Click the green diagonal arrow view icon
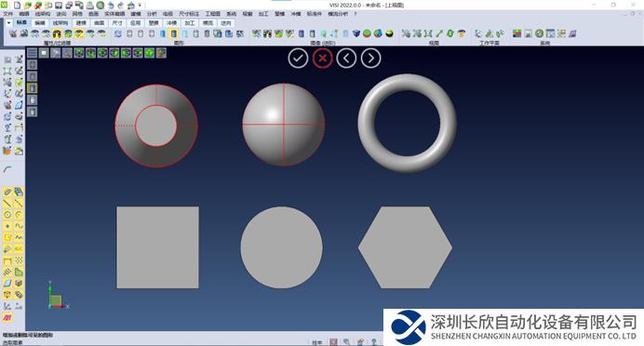This screenshot has width=644, height=346. pos(439,33)
